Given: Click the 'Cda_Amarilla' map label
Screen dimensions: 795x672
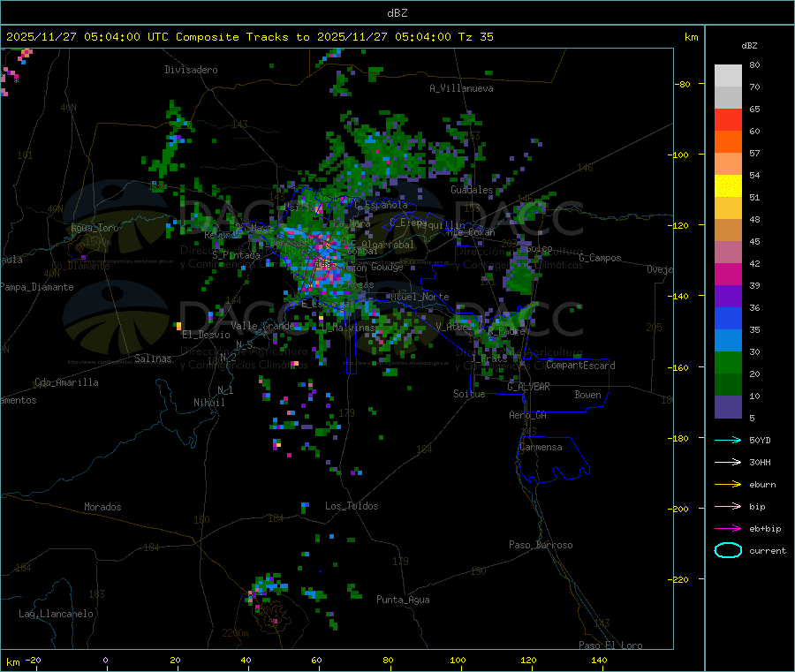Looking at the screenshot, I should (66, 382).
